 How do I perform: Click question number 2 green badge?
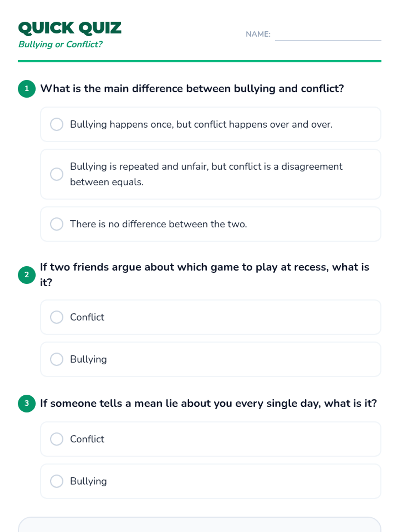27,275
